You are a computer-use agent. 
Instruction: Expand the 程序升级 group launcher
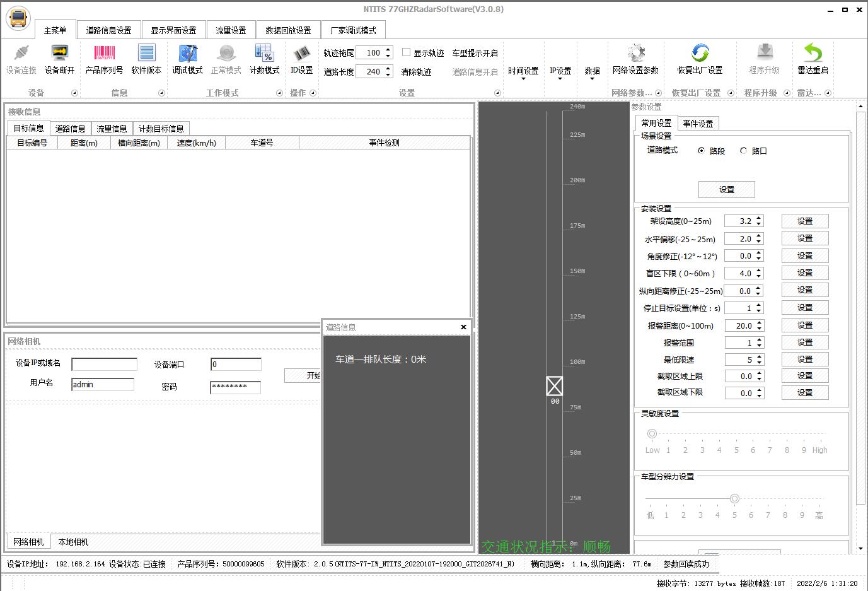pyautogui.click(x=787, y=93)
